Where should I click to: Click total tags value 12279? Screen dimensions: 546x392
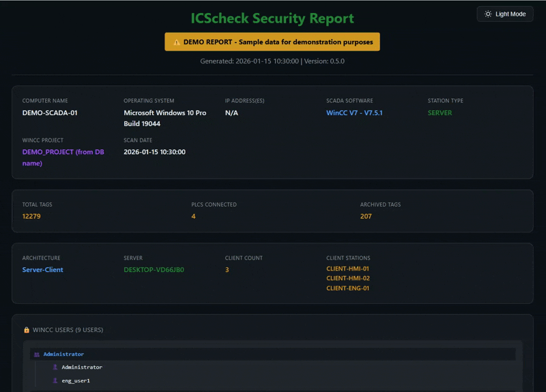point(31,216)
